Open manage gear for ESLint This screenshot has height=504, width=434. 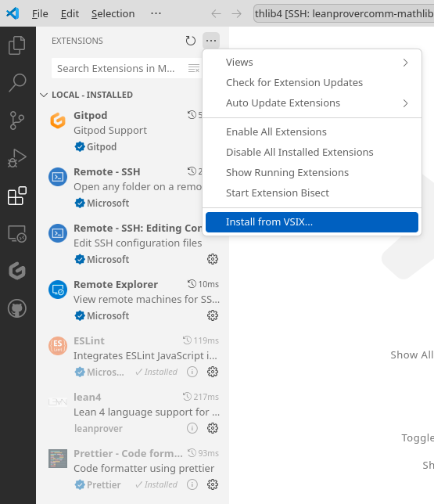(x=213, y=372)
